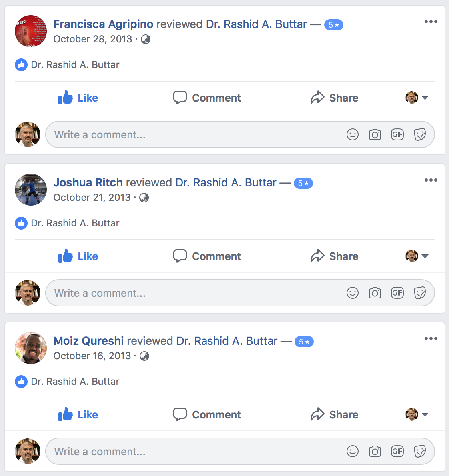Focus comment field under Joshua Ritch's review
The width and height of the screenshot is (449, 476).
(x=240, y=293)
